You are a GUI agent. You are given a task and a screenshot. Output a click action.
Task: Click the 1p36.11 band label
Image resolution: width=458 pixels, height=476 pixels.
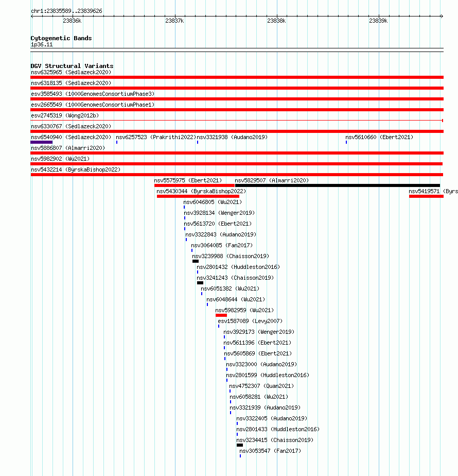42,45
